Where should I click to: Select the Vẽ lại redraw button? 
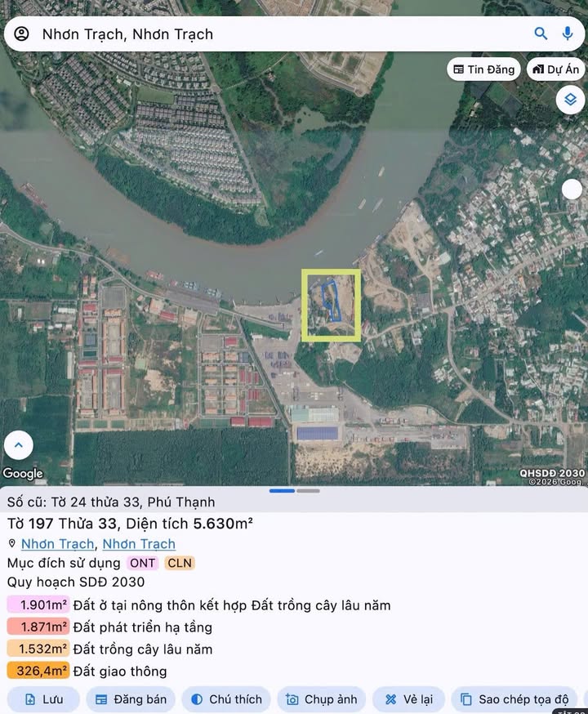[x=408, y=699]
